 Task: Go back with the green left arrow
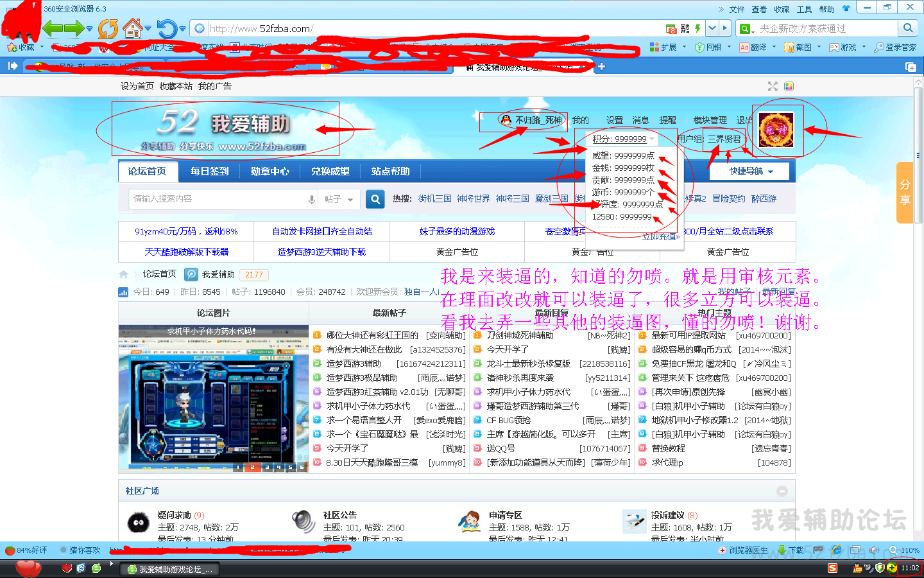click(x=53, y=28)
